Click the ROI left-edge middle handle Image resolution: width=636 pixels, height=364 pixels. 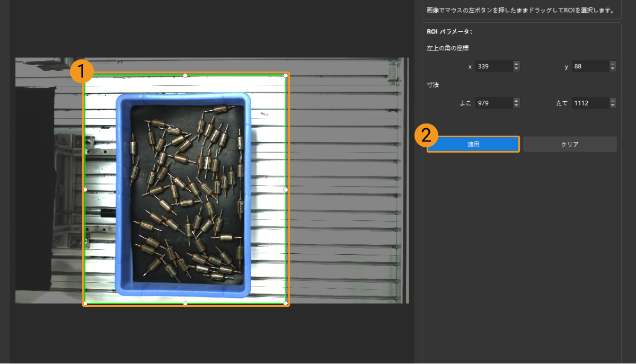tap(85, 189)
